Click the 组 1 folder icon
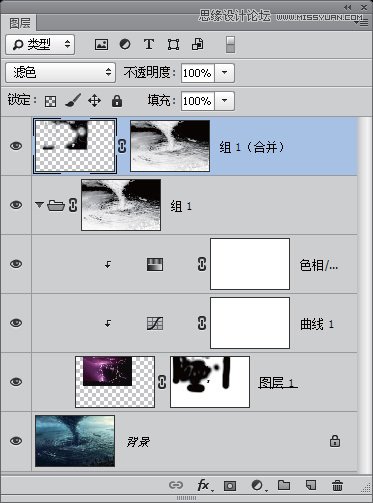 click(x=56, y=205)
